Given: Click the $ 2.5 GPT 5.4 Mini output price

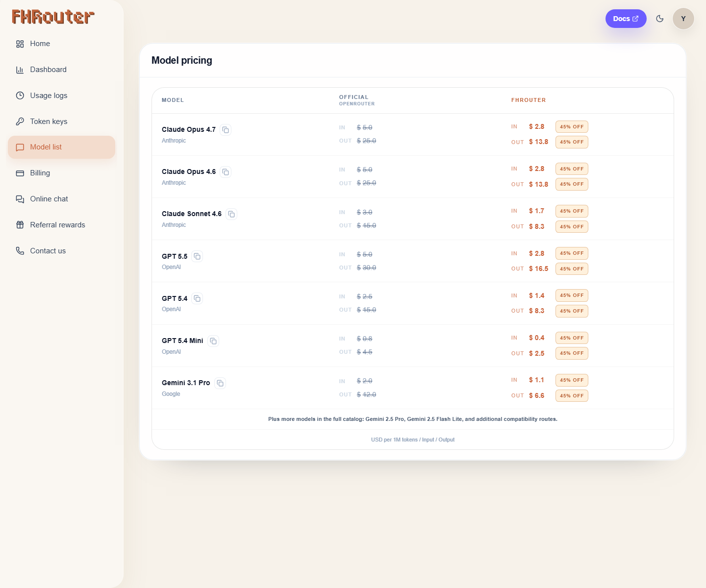Looking at the screenshot, I should tap(536, 353).
